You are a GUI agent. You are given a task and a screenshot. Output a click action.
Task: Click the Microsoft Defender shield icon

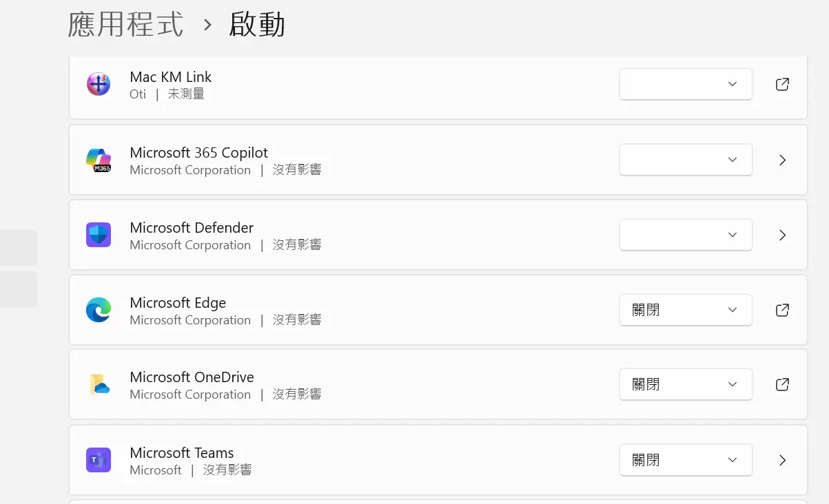tap(99, 235)
